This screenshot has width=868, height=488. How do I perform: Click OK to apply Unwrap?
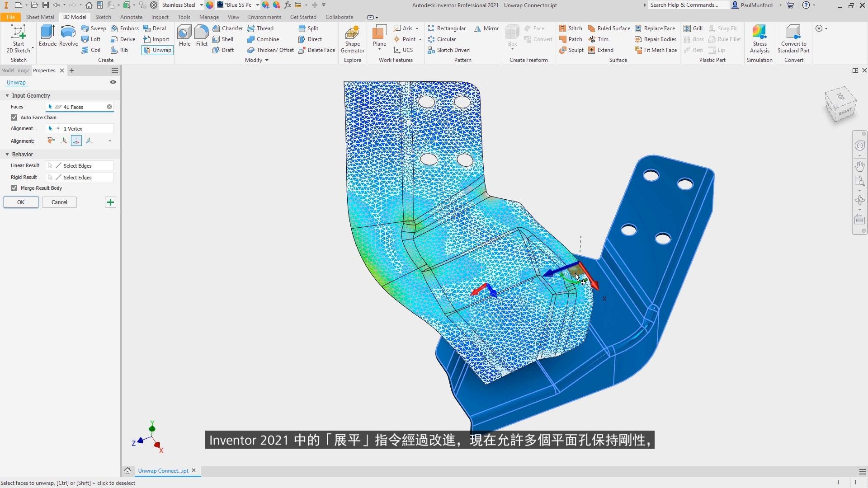pyautogui.click(x=21, y=202)
